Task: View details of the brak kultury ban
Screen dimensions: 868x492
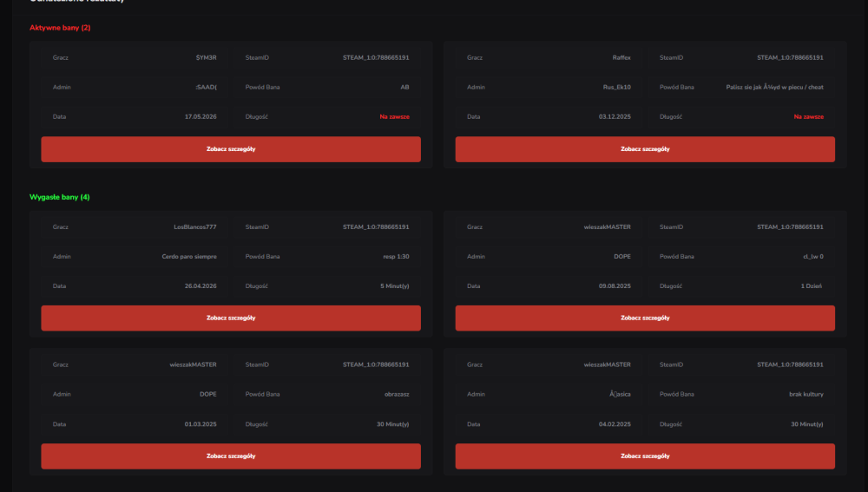Action: click(645, 456)
